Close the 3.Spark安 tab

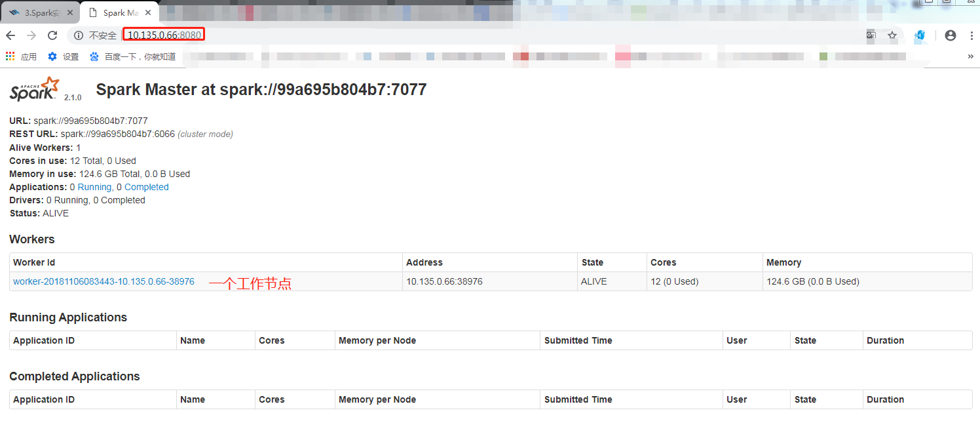point(70,12)
